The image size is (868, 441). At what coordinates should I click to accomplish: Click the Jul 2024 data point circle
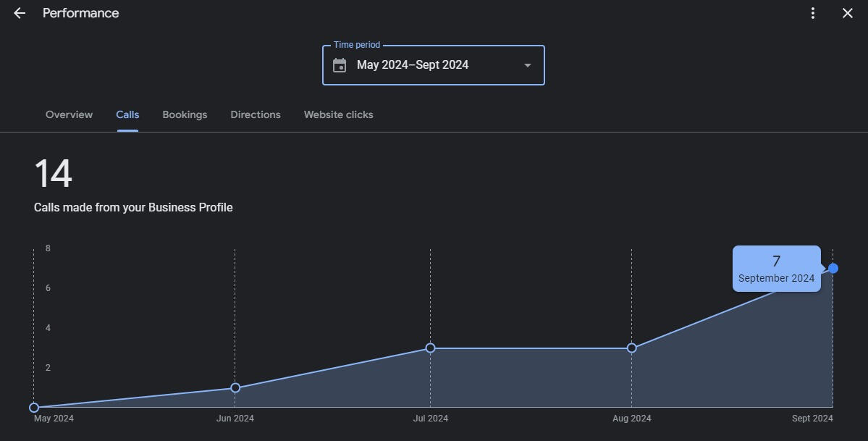[430, 348]
